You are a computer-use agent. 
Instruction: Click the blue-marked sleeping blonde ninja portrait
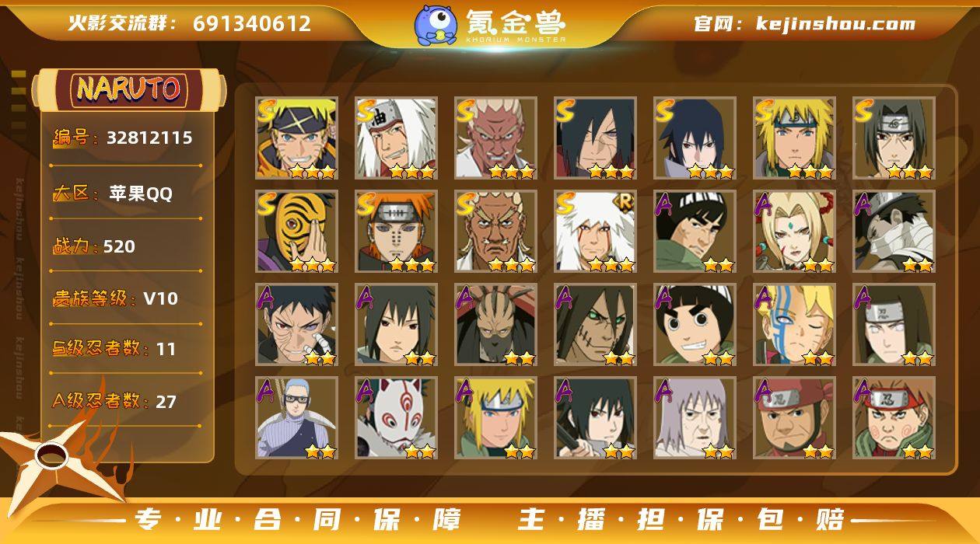pos(794,325)
